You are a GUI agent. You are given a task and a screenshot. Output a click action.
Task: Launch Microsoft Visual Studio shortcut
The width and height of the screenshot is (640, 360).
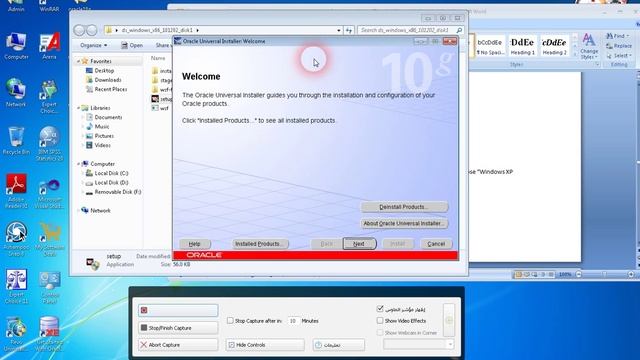pyautogui.click(x=49, y=192)
